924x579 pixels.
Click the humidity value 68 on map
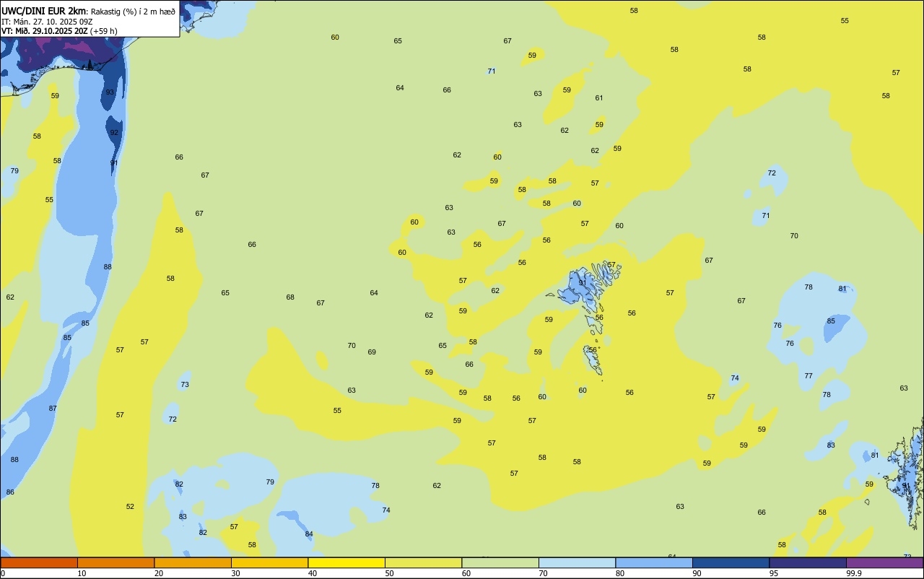coord(290,297)
